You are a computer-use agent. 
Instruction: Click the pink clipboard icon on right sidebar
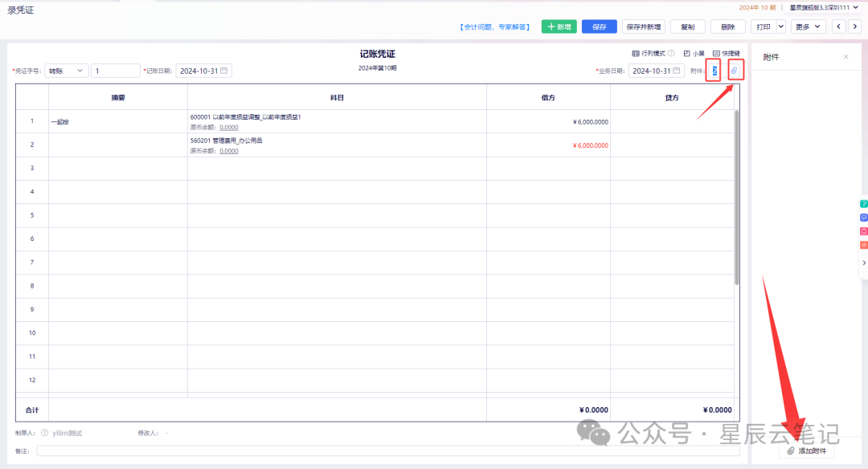(863, 231)
